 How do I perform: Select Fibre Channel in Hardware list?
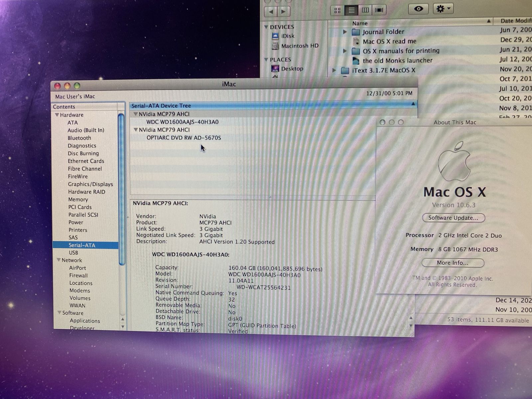coord(85,169)
